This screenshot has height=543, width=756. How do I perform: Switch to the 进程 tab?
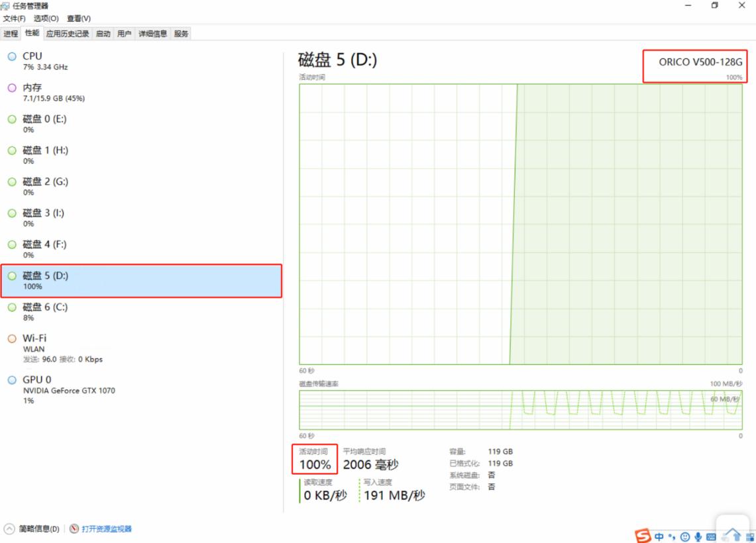11,33
